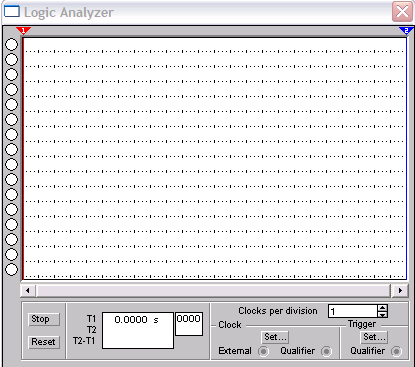The height and width of the screenshot is (367, 415).
Task: Click the sixth channel input terminal
Action: pyautogui.click(x=12, y=119)
